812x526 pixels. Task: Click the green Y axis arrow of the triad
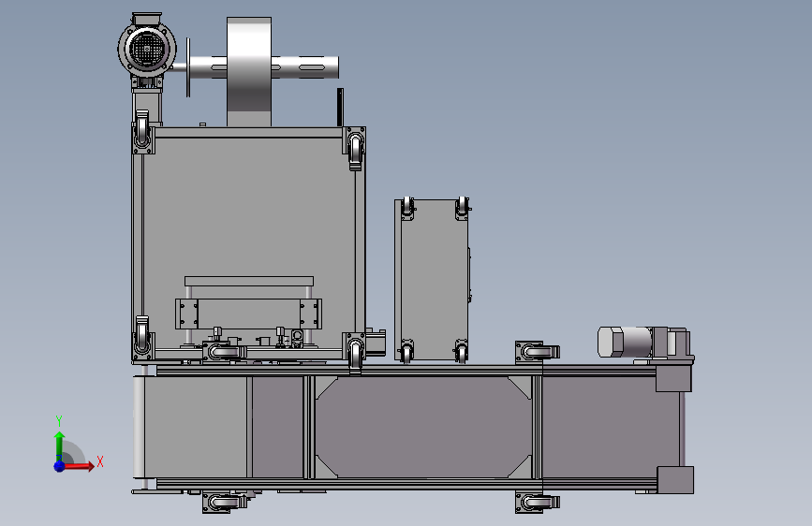click(x=60, y=446)
